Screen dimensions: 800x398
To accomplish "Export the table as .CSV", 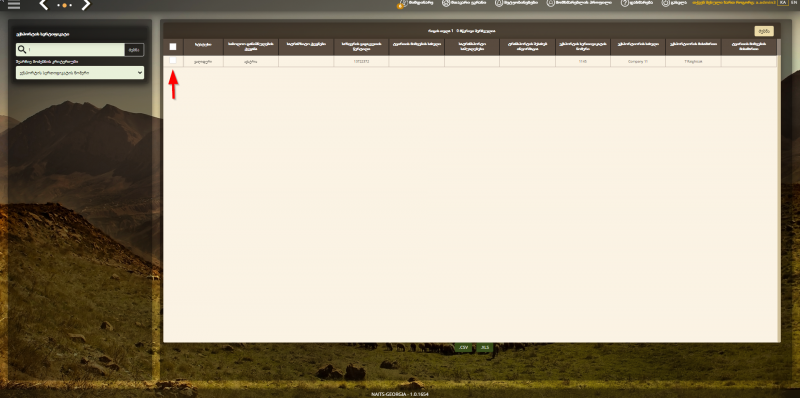I will click(x=463, y=347).
